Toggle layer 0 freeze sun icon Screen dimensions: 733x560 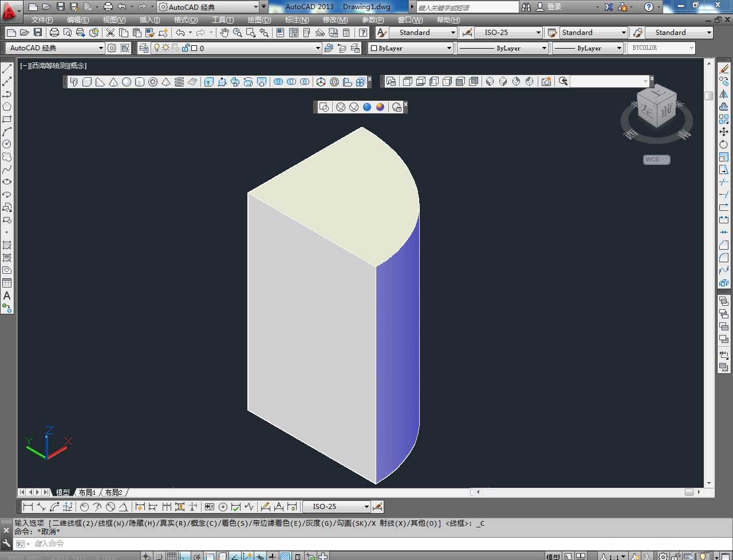tap(165, 48)
